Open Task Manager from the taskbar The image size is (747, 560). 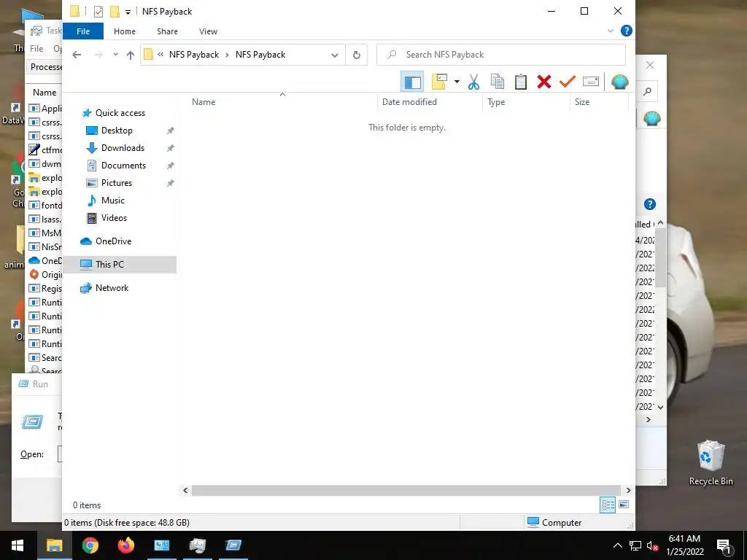pyautogui.click(x=197, y=545)
